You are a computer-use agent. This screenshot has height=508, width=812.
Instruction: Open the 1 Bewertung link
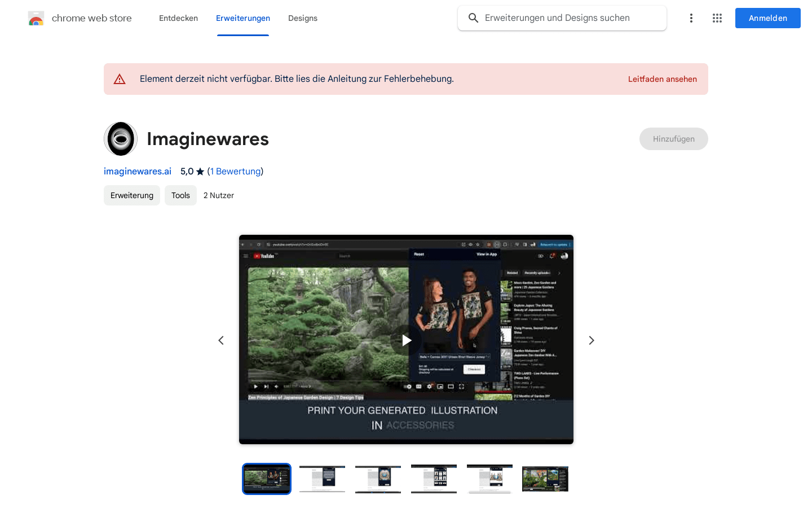point(235,171)
